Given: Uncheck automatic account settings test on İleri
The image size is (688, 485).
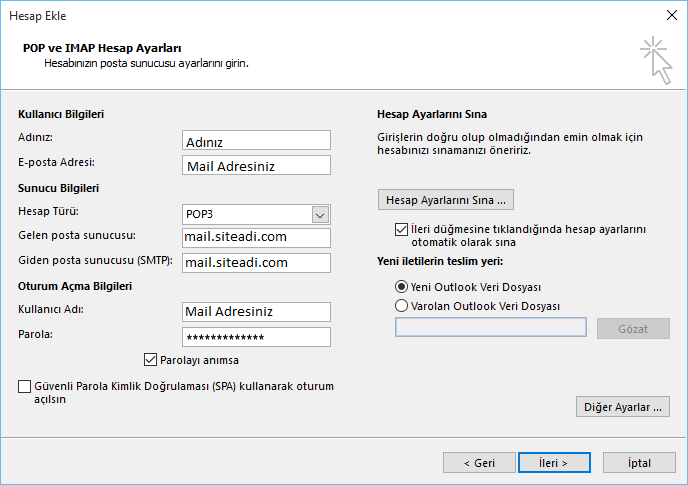Looking at the screenshot, I should (401, 230).
